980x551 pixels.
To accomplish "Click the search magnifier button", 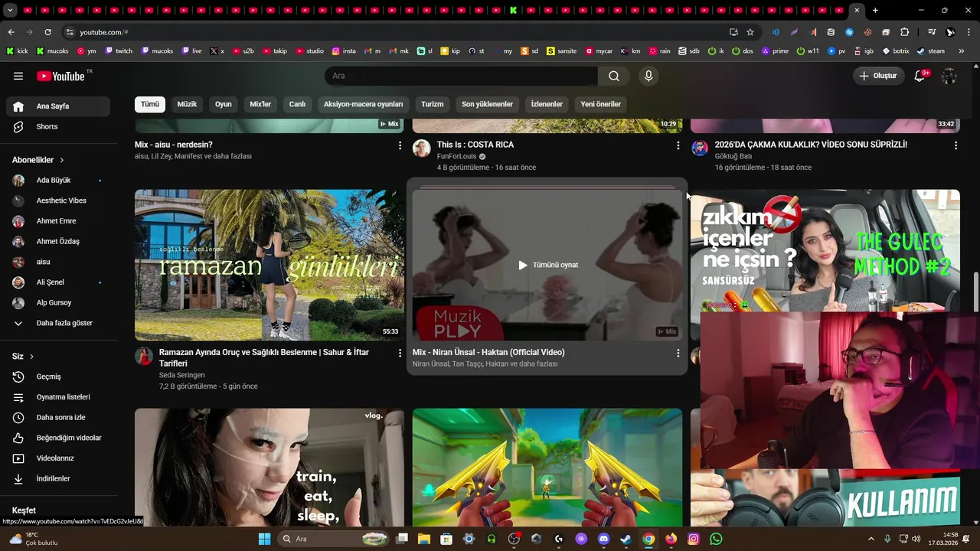I will (x=614, y=76).
